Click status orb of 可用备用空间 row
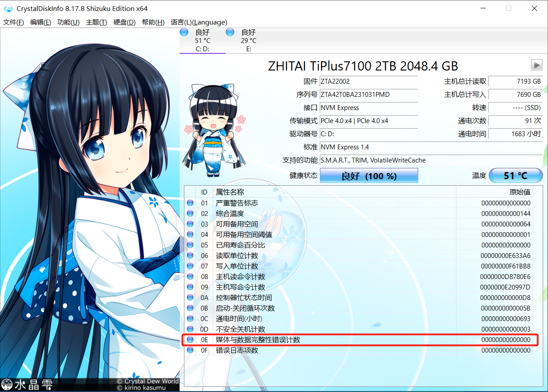 (190, 224)
